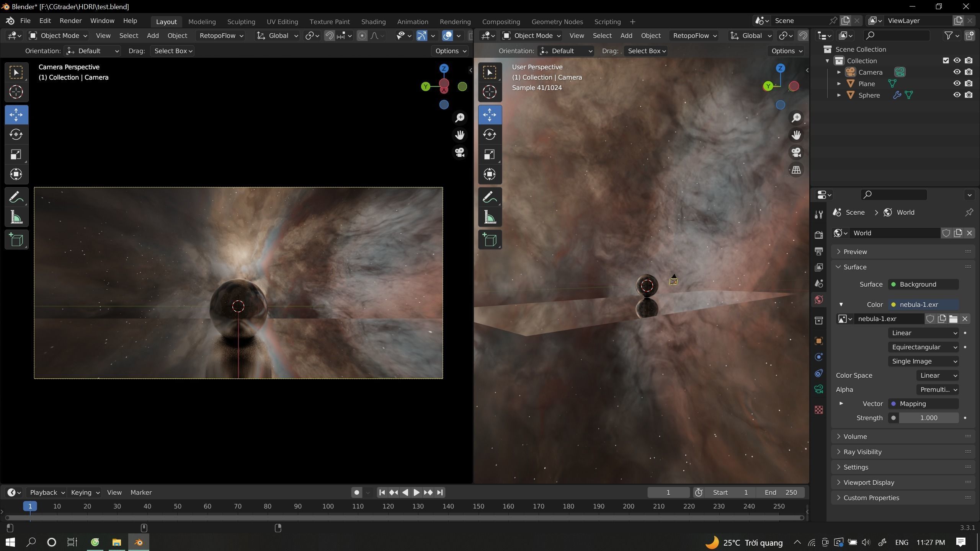
Task: Select the Measure tool in left viewport
Action: coord(16,218)
